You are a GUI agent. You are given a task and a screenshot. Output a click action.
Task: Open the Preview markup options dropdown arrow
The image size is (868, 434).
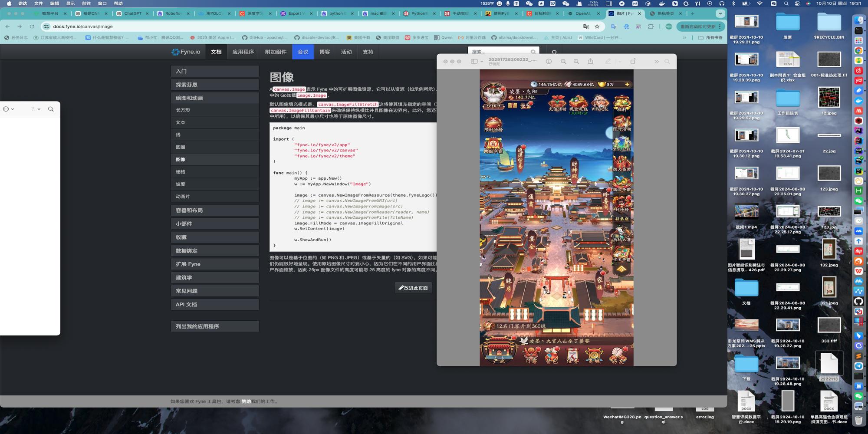[620, 62]
